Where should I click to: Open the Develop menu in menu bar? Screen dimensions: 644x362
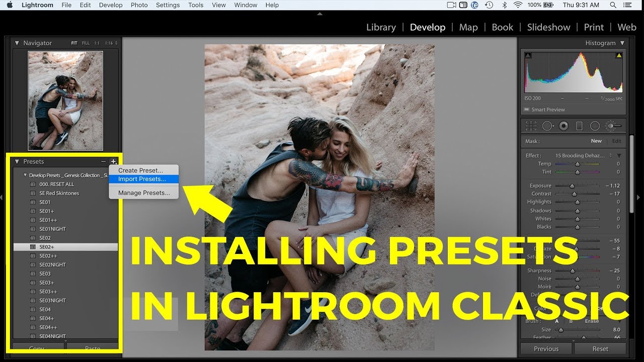[x=111, y=5]
